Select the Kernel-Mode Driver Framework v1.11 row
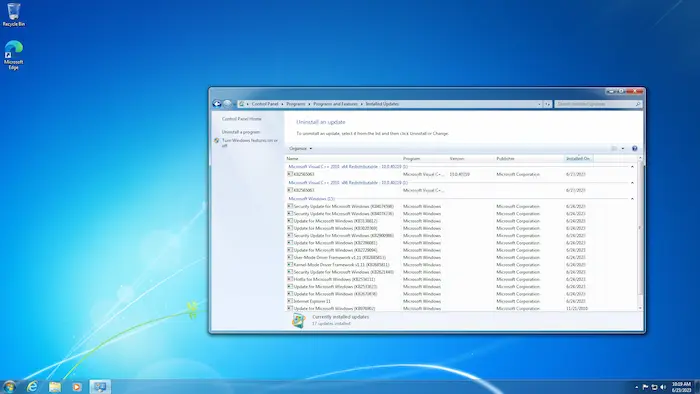700x394 pixels. (x=462, y=265)
